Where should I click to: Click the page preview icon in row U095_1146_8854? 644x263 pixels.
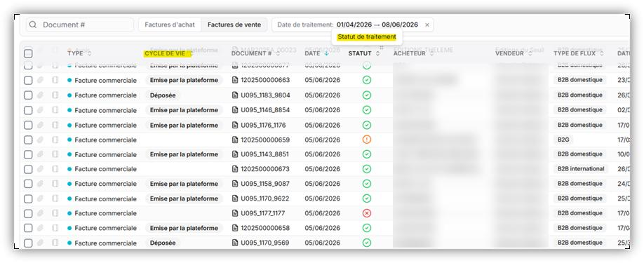click(x=55, y=110)
